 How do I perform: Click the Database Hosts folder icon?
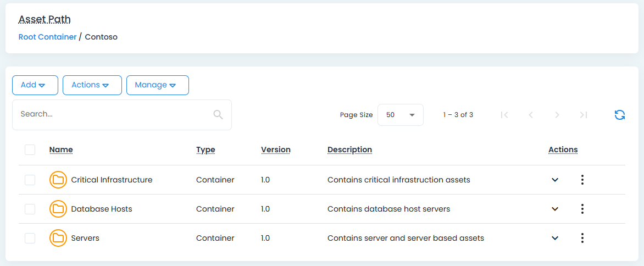[x=58, y=209]
